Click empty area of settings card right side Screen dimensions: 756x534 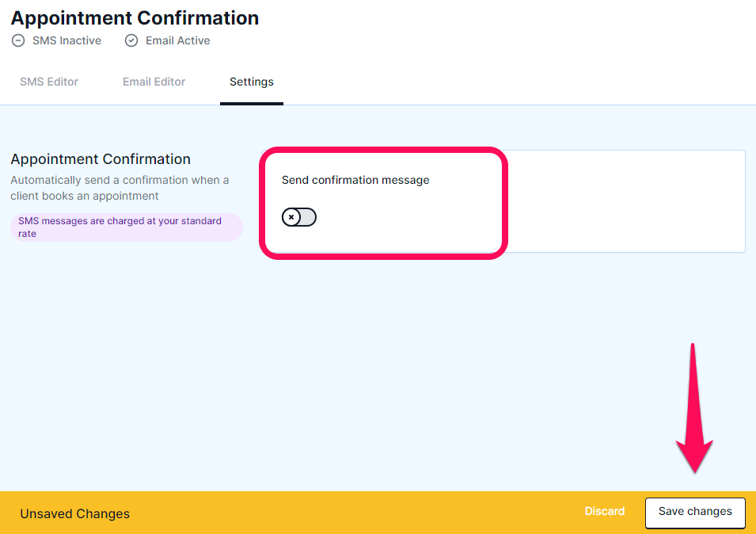pos(625,201)
